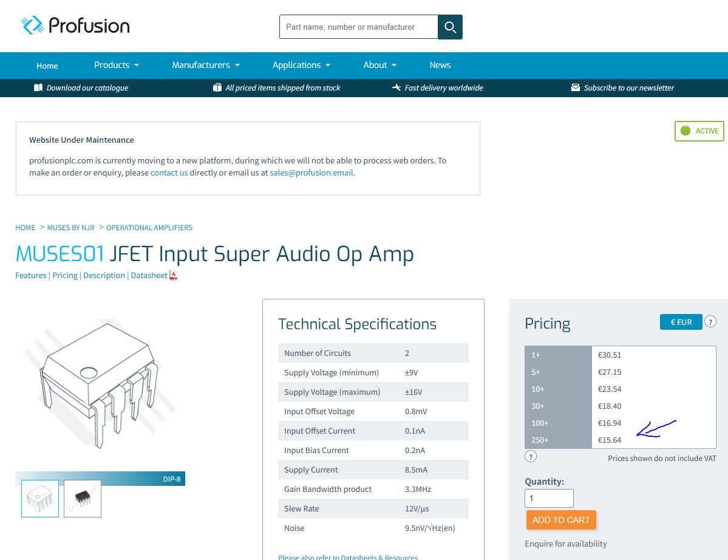Open the Applications dropdown

pyautogui.click(x=301, y=65)
